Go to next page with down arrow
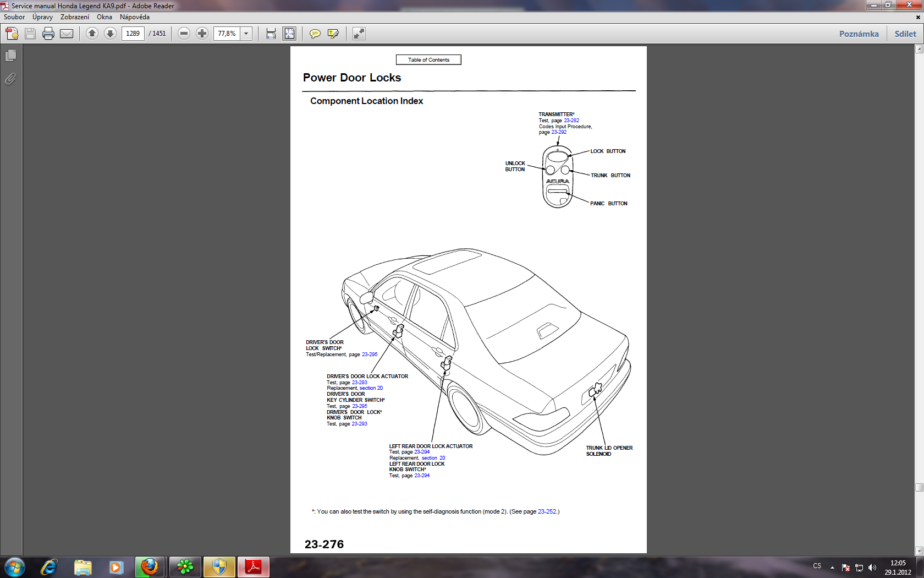 click(110, 34)
